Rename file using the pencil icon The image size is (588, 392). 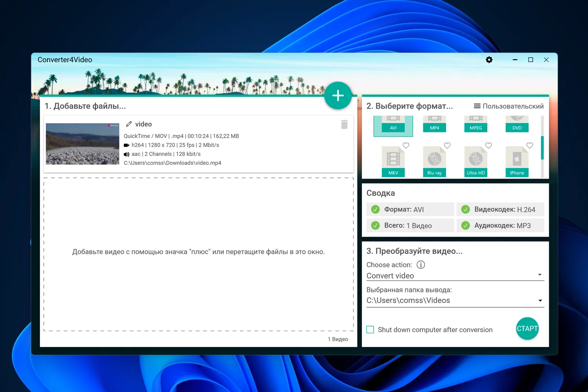click(x=129, y=124)
